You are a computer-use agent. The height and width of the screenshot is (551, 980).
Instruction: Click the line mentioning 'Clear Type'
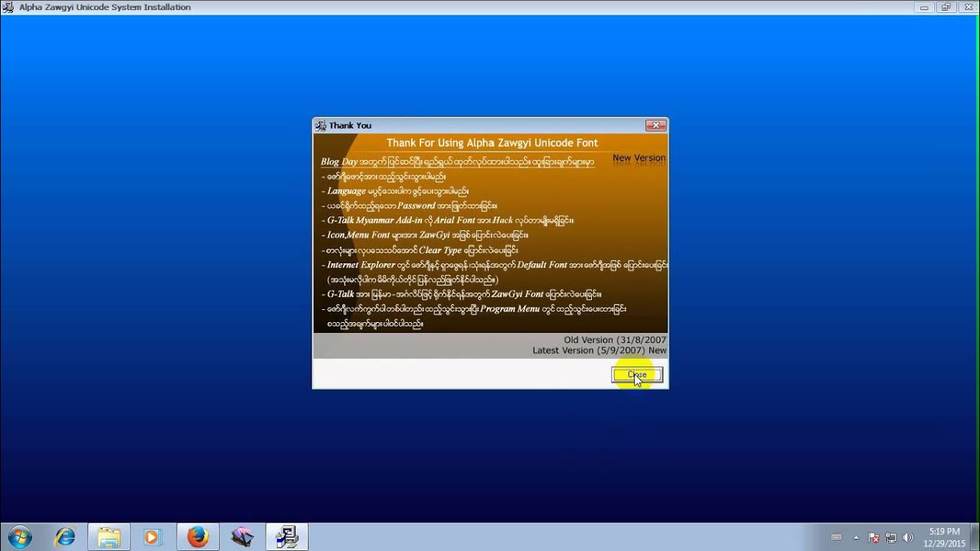(420, 250)
